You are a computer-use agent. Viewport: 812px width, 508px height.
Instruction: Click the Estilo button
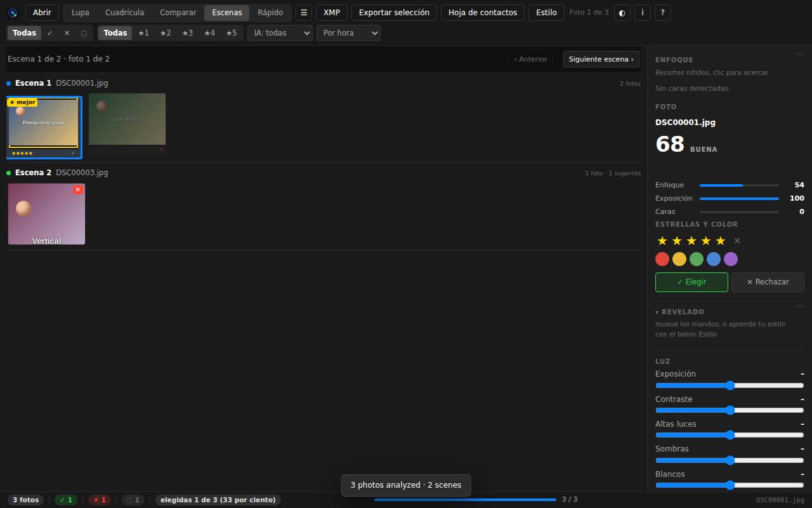click(546, 13)
